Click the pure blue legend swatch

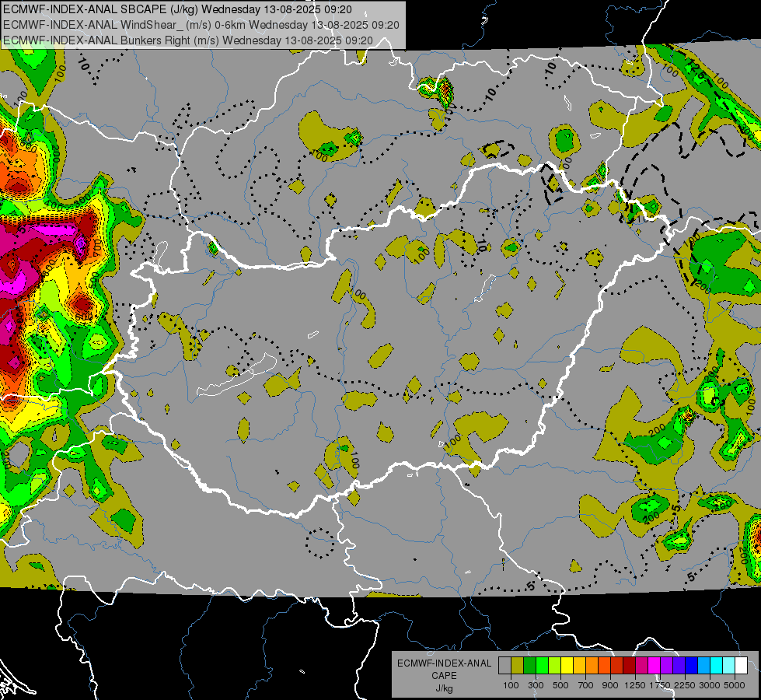coord(692,665)
